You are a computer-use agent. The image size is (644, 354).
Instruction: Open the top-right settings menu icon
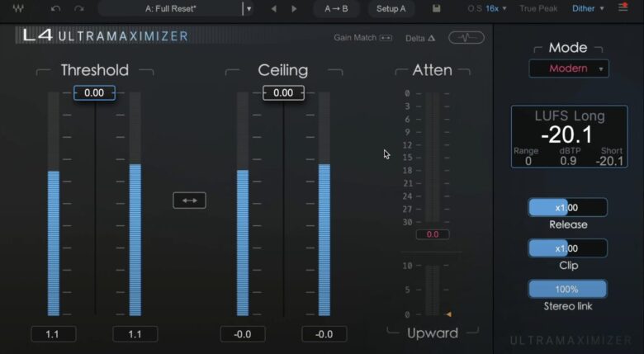tap(623, 8)
